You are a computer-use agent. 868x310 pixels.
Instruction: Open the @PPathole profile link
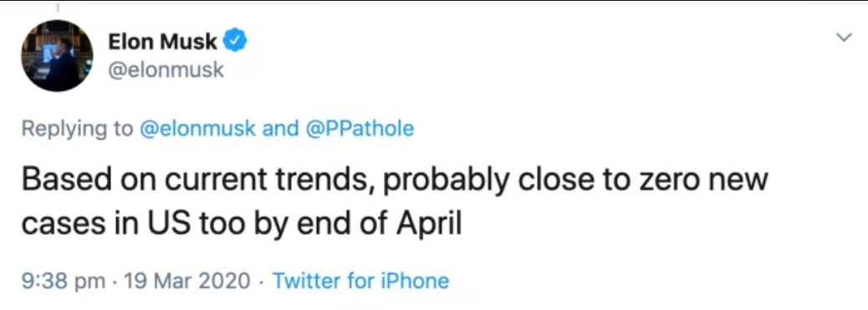click(360, 129)
